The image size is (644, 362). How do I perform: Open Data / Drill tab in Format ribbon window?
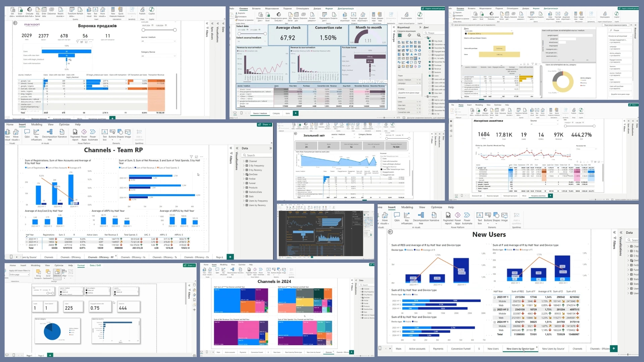95,265
